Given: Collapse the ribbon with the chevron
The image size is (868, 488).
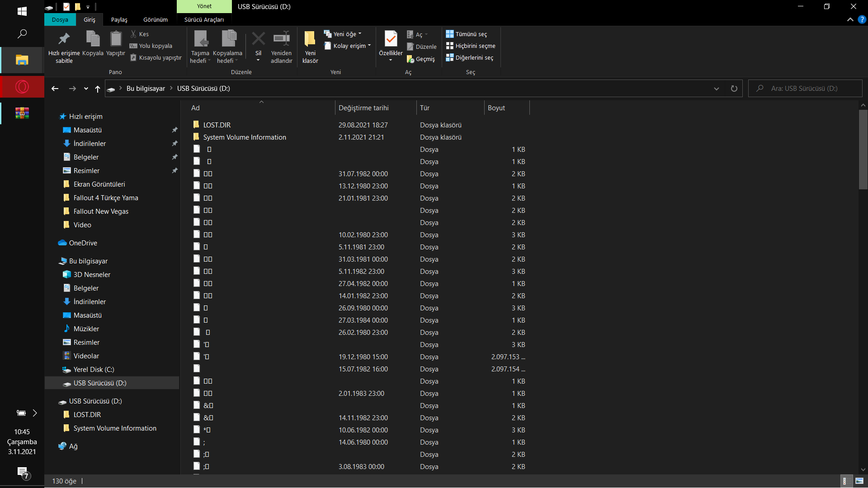Looking at the screenshot, I should pyautogui.click(x=850, y=19).
